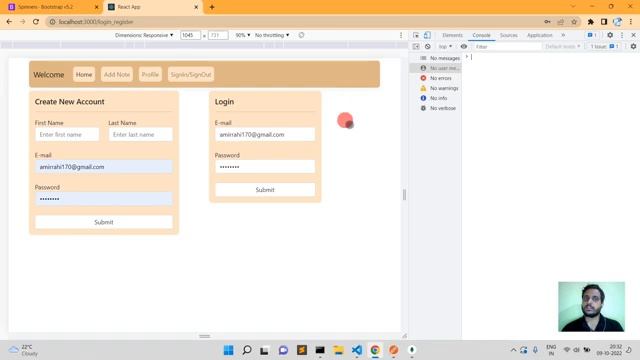Toggle live expression eye icon
640x360 pixels.
[x=464, y=47]
